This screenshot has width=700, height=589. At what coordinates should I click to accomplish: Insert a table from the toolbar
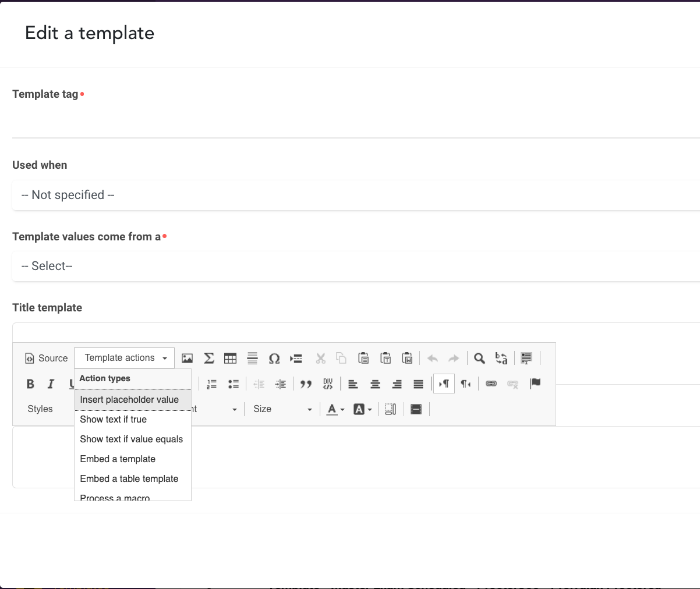(231, 358)
